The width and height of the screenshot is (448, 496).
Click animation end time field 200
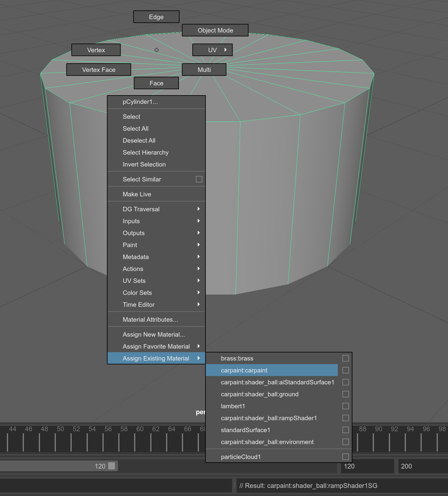tap(423, 466)
